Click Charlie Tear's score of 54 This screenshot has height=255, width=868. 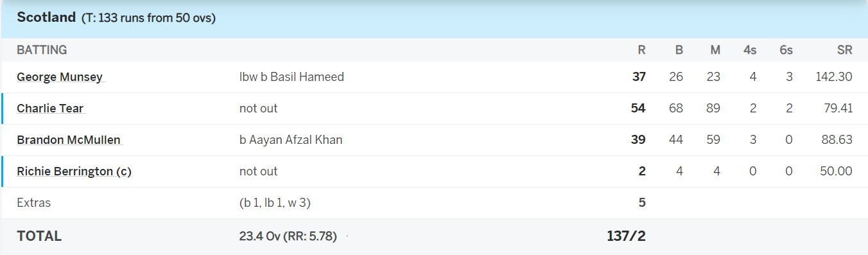tap(638, 109)
